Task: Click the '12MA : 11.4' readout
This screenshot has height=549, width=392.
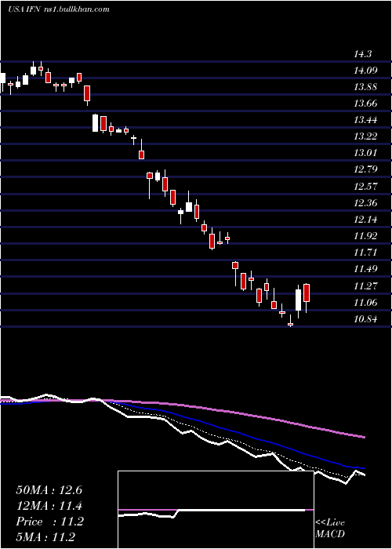Action: pyautogui.click(x=49, y=506)
